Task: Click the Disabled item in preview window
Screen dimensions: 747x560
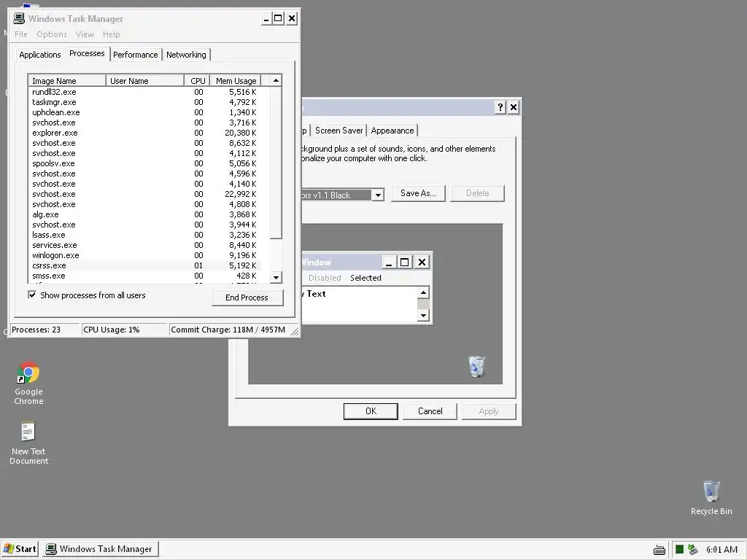Action: point(325,278)
